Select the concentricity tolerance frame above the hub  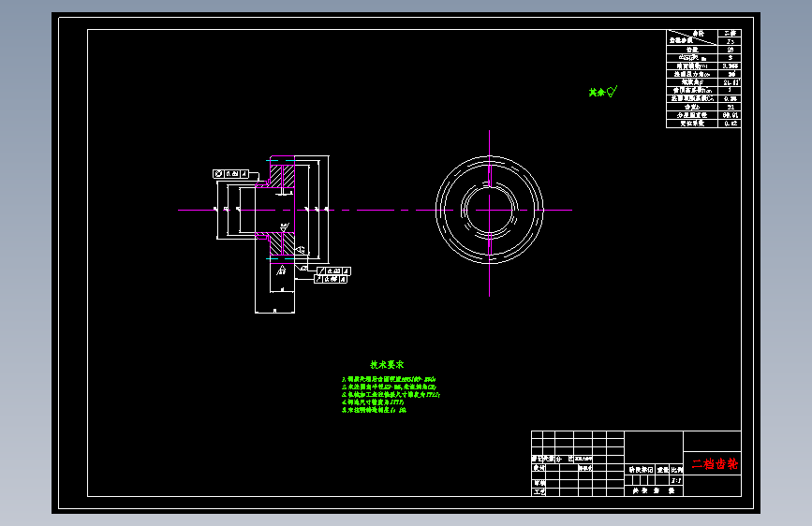pos(231,174)
